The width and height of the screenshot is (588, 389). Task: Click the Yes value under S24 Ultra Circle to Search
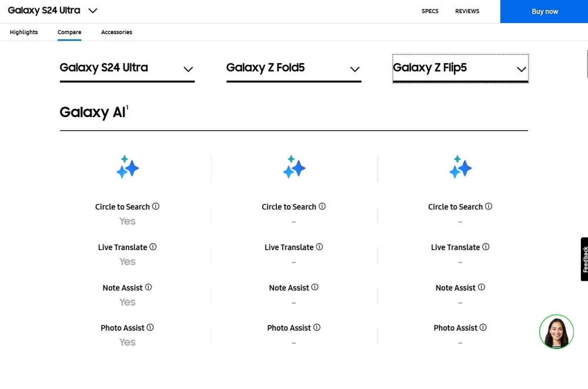(128, 221)
